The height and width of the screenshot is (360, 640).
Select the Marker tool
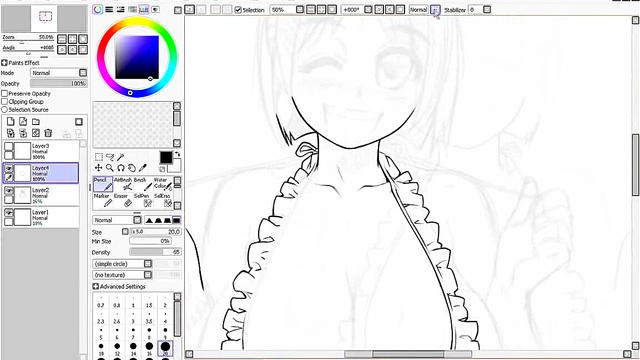pos(103,201)
